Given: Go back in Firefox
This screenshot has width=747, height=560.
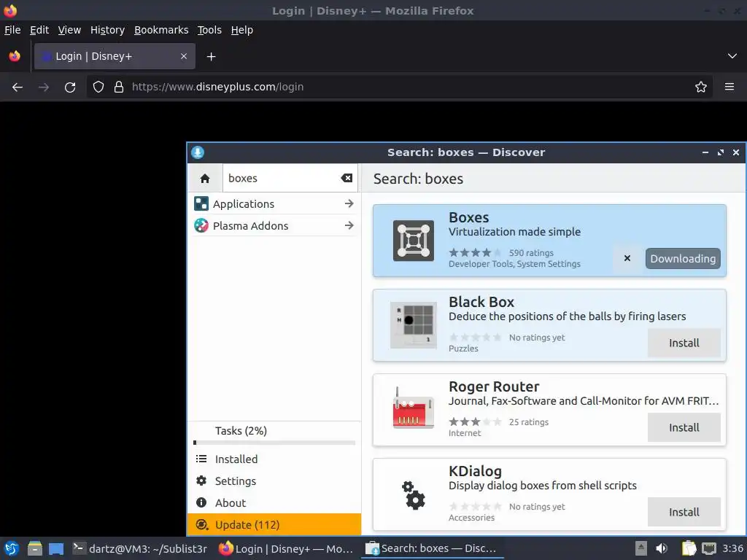Looking at the screenshot, I should pos(18,87).
